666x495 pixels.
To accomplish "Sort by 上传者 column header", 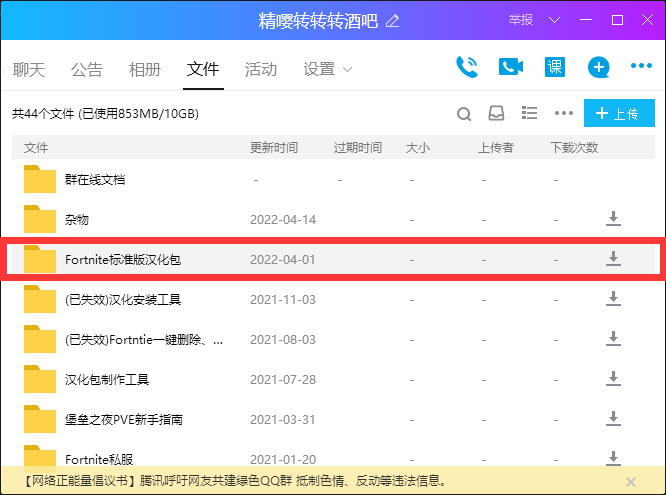I will [x=496, y=147].
